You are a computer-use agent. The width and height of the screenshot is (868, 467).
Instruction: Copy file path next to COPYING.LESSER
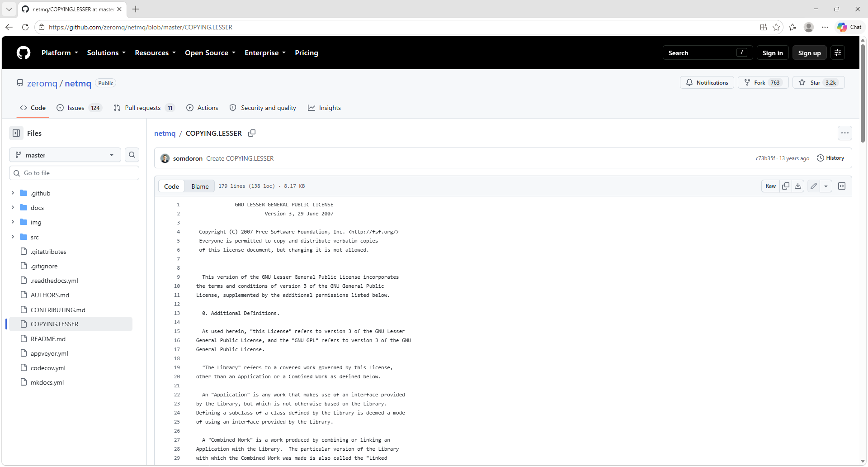tap(252, 133)
